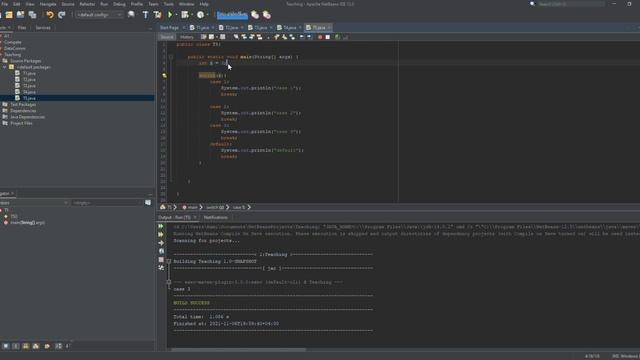Stop the build using output sidebar icon
The image size is (640, 360).
tap(161, 259)
